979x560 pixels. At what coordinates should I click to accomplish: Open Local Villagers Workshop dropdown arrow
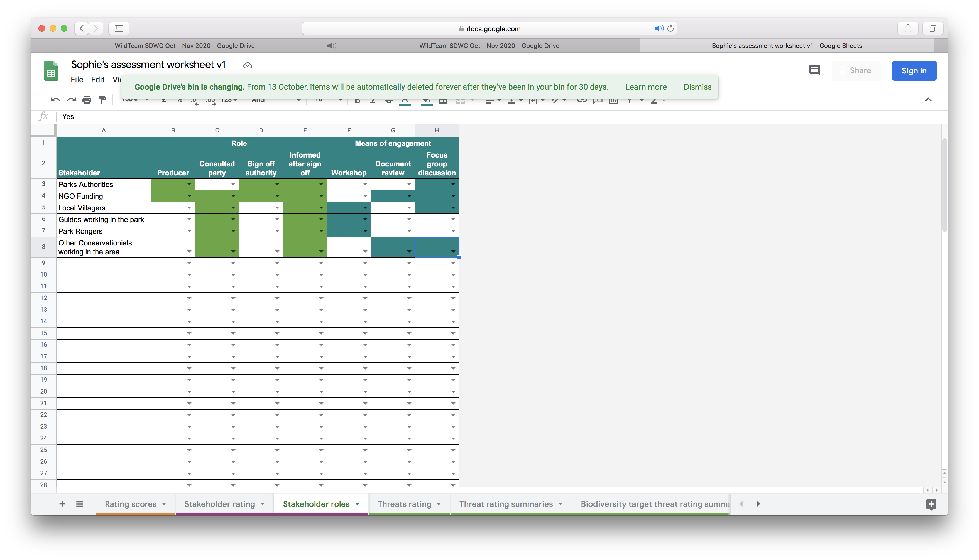[365, 208]
